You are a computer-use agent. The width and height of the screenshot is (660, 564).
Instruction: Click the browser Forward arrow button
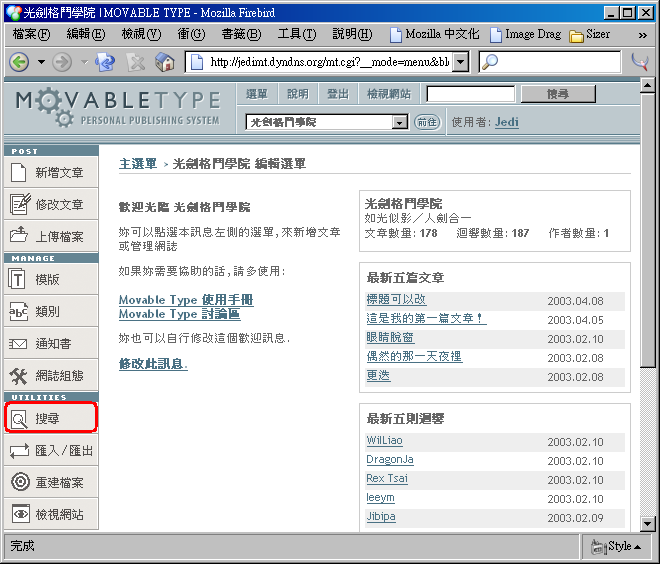(x=62, y=62)
